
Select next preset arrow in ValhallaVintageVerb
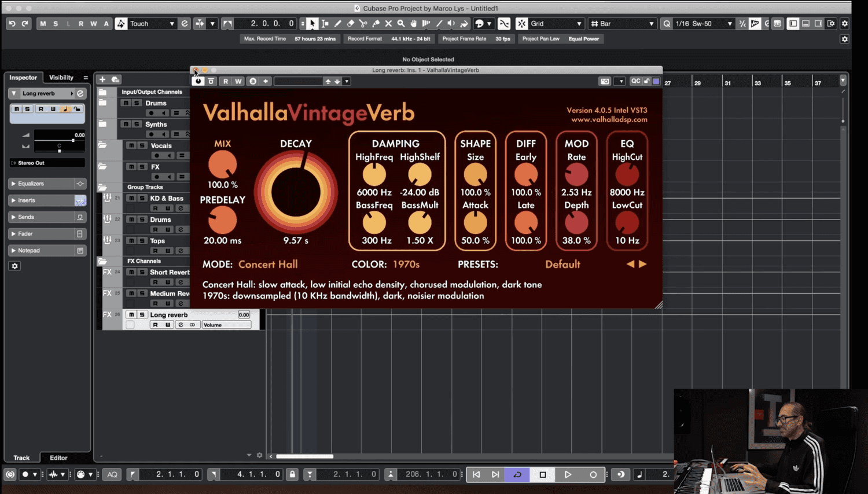tap(643, 264)
